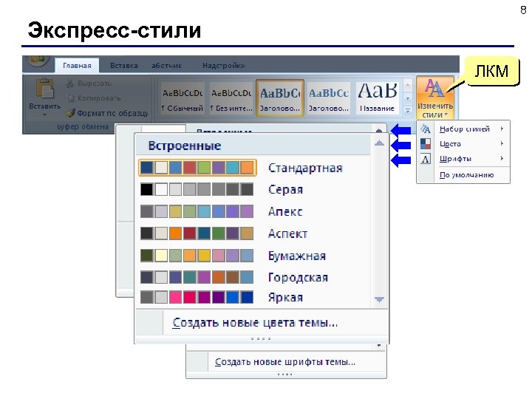
Task: Click the Городская theme label
Action: coord(298,278)
